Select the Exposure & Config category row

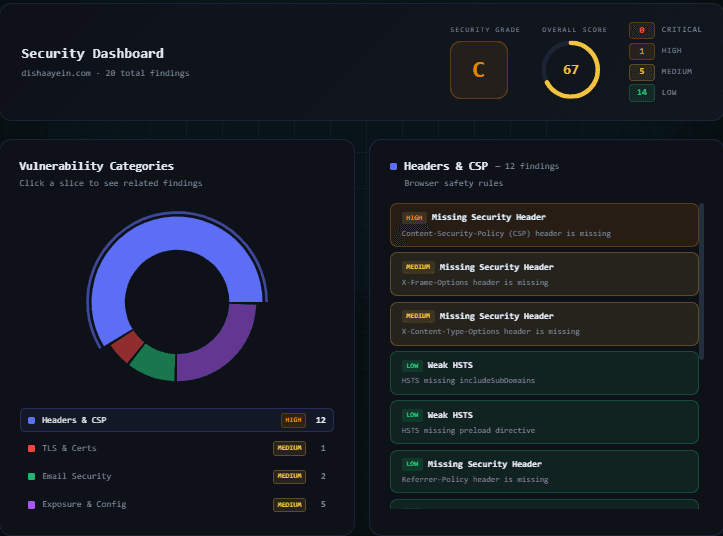(x=176, y=504)
